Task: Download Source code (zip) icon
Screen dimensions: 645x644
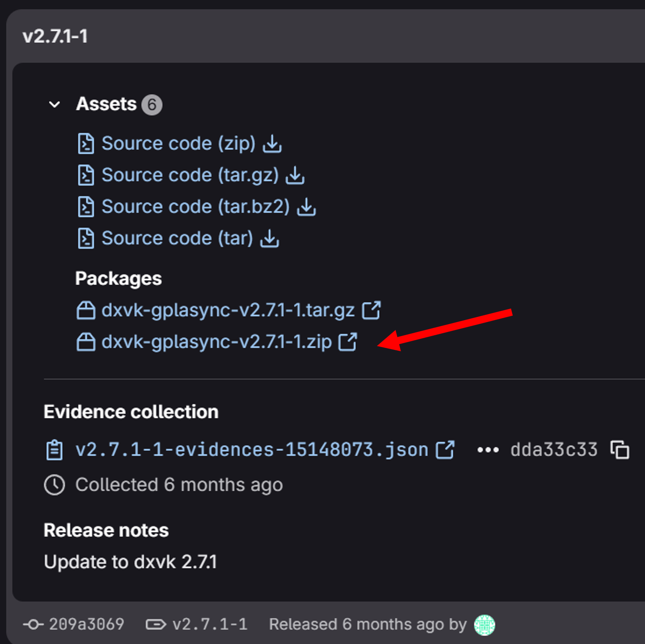Action: tap(272, 144)
